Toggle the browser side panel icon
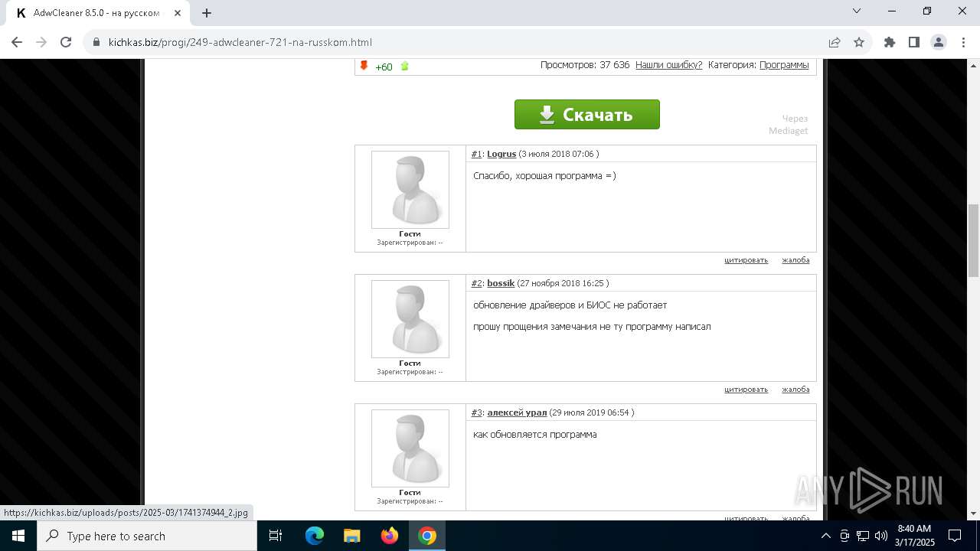Viewport: 980px width, 551px height. (x=914, y=42)
